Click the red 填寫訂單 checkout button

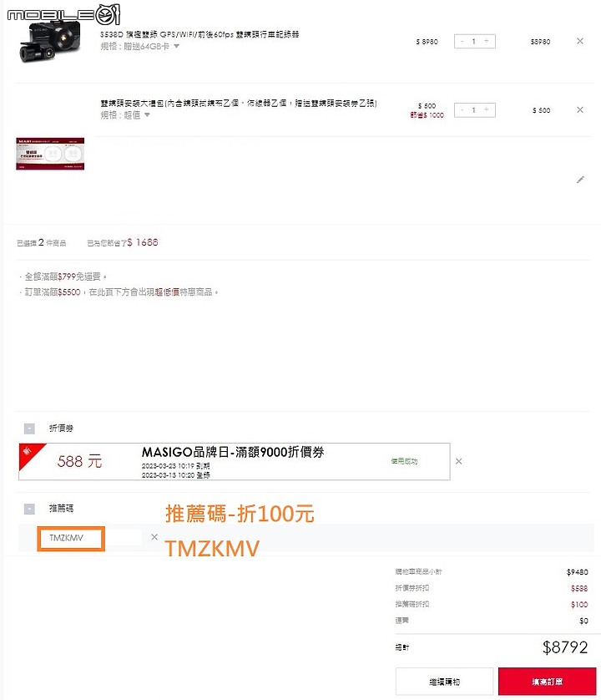(x=547, y=682)
